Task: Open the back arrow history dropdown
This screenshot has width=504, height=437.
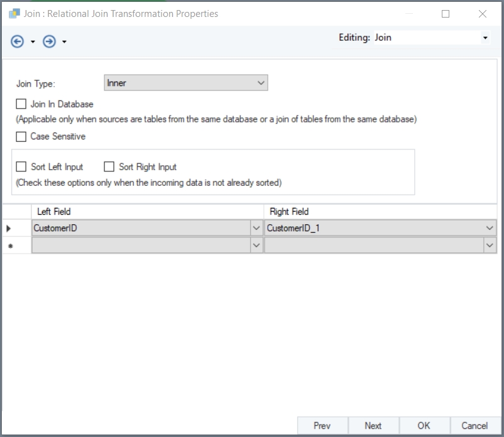Action: coord(33,42)
